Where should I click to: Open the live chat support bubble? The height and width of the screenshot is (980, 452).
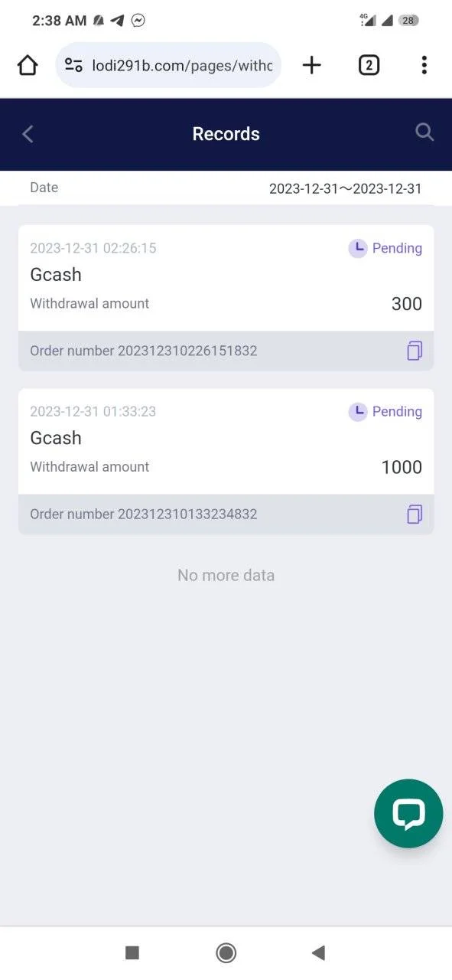(408, 814)
